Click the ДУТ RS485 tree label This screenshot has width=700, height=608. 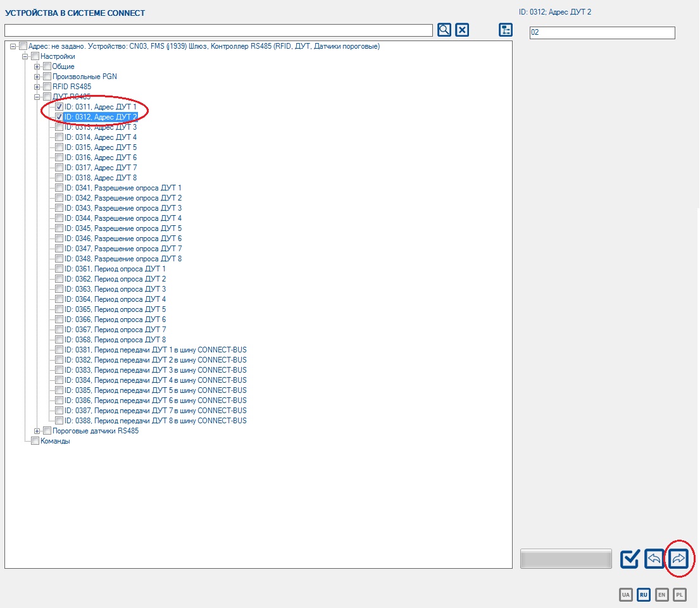(x=72, y=97)
